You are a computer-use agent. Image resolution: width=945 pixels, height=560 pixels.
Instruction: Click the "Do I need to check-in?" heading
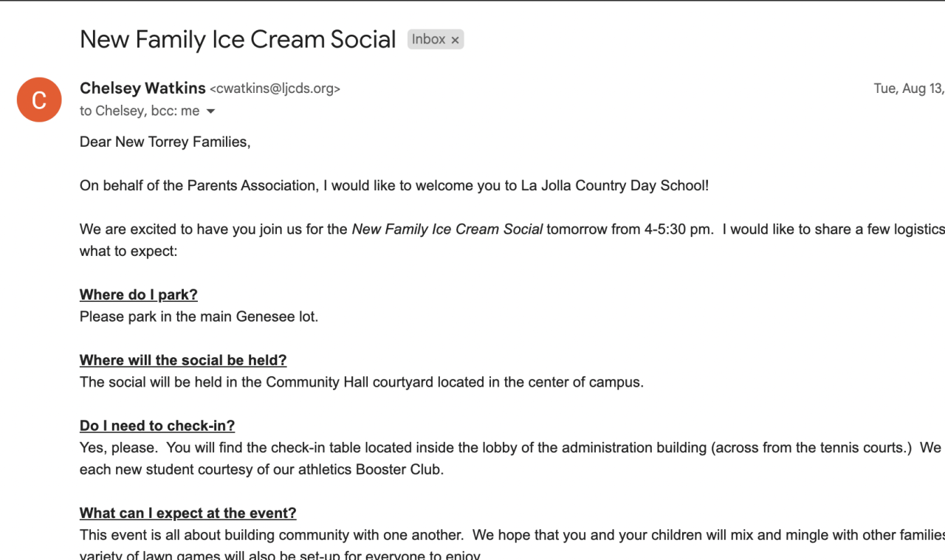click(x=157, y=426)
